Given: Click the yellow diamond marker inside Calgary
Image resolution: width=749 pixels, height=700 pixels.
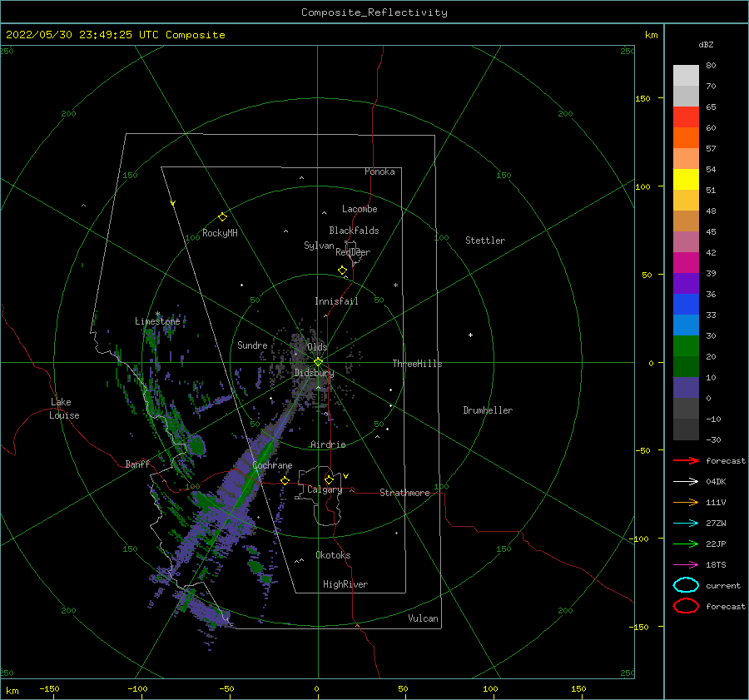Looking at the screenshot, I should pos(329,479).
